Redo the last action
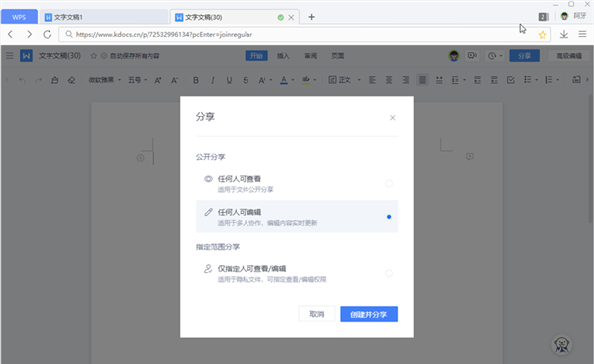Image resolution: width=594 pixels, height=364 pixels. pyautogui.click(x=39, y=80)
